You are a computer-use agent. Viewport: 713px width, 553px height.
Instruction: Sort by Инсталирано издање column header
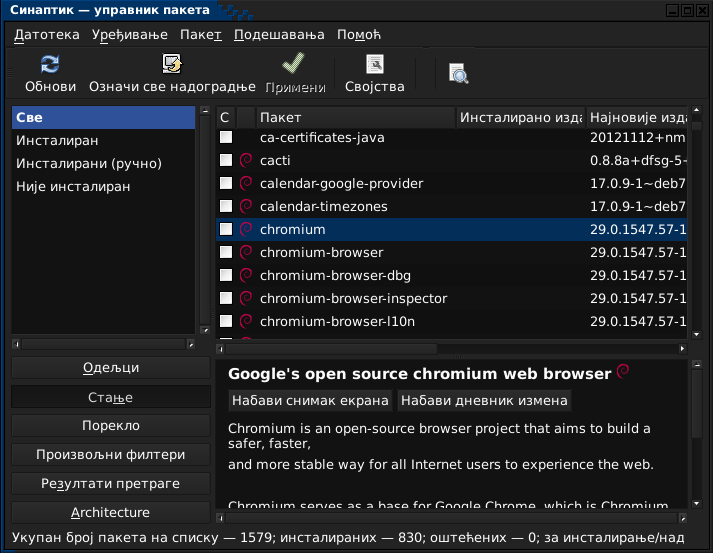[x=520, y=117]
